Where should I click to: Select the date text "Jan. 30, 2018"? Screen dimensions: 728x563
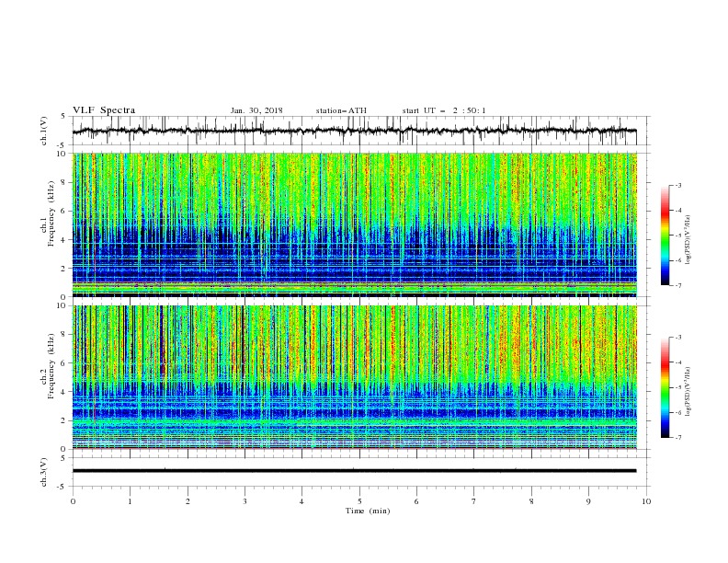(256, 110)
